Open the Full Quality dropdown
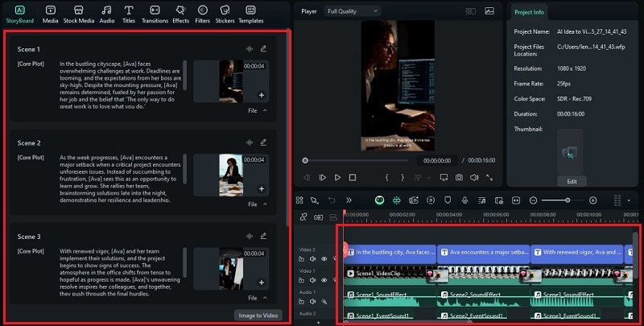Image resolution: width=644 pixels, height=326 pixels. coord(353,11)
